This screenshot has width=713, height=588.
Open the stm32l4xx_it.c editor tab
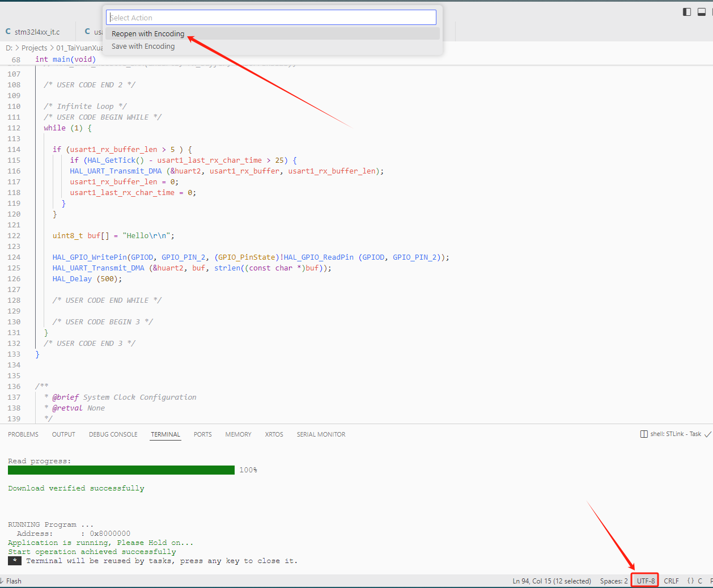point(37,32)
